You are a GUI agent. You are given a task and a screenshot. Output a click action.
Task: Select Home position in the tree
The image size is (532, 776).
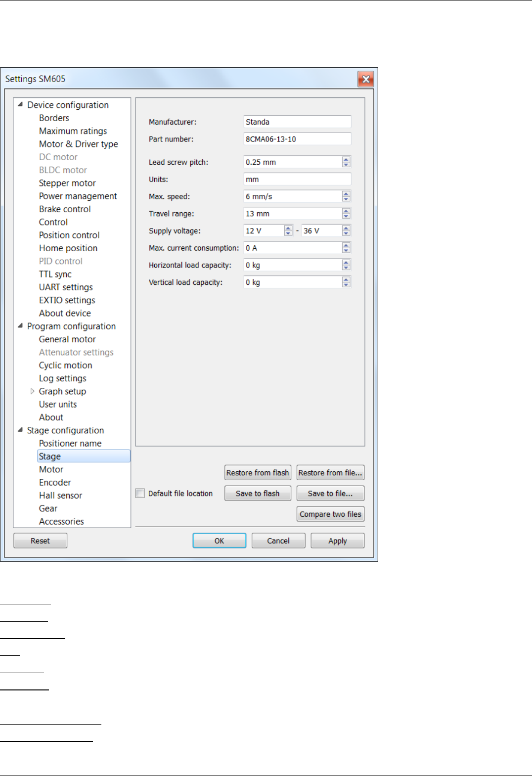pyautogui.click(x=68, y=248)
